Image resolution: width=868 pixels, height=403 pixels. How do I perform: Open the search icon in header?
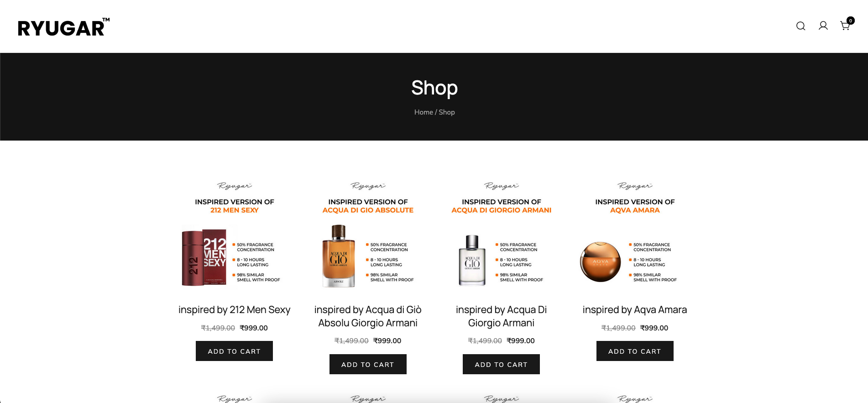(800, 26)
